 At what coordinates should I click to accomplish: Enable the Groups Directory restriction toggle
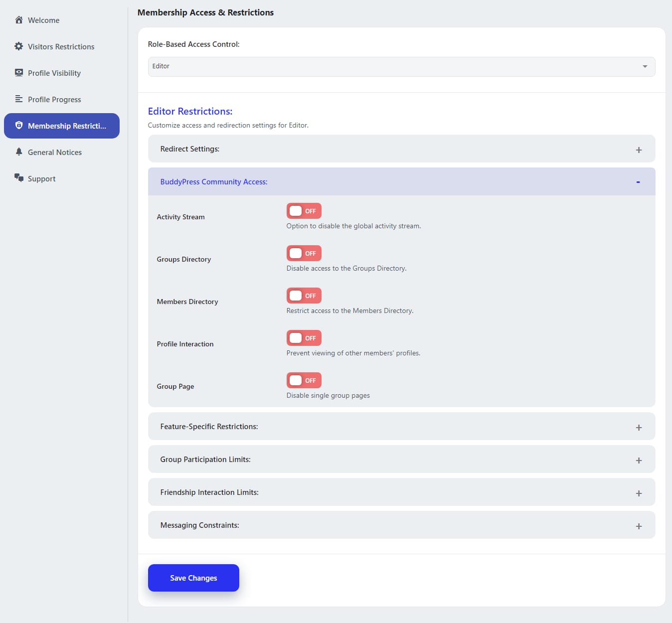[304, 253]
